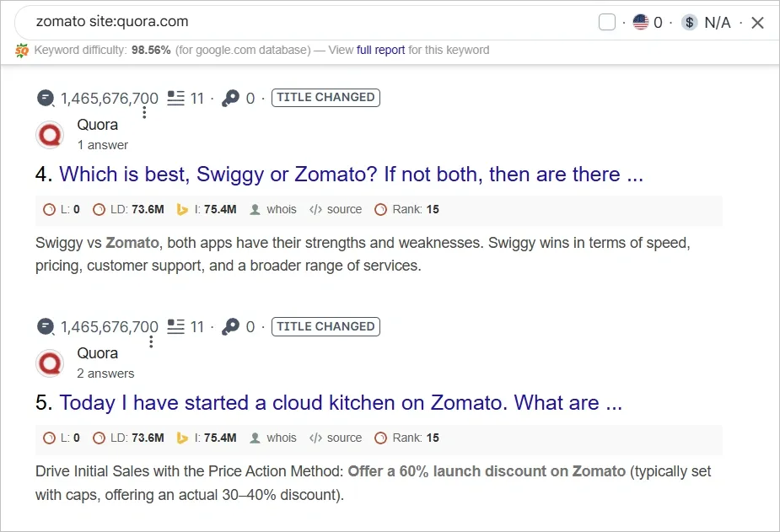Enable the checkbox in the top toolbar

[606, 22]
